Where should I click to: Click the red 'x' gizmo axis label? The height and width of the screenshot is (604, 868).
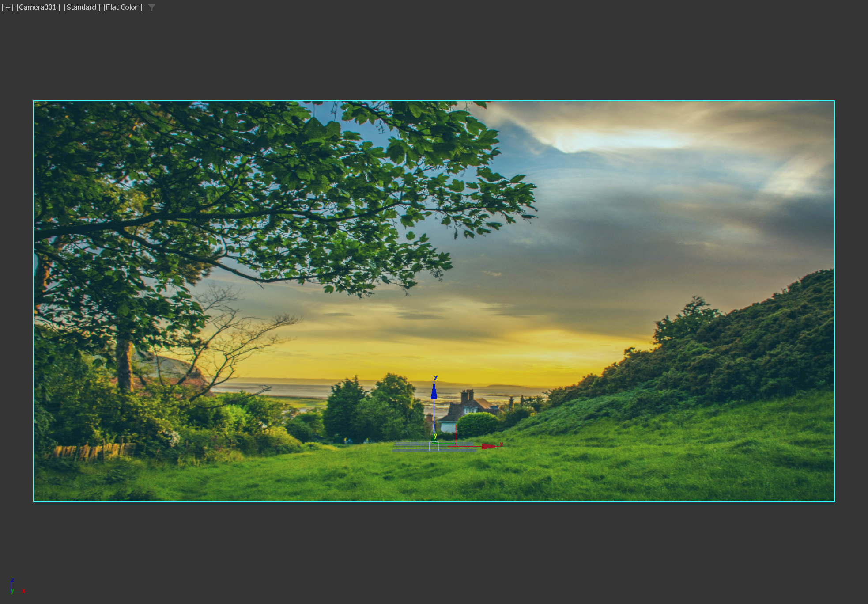[502, 444]
